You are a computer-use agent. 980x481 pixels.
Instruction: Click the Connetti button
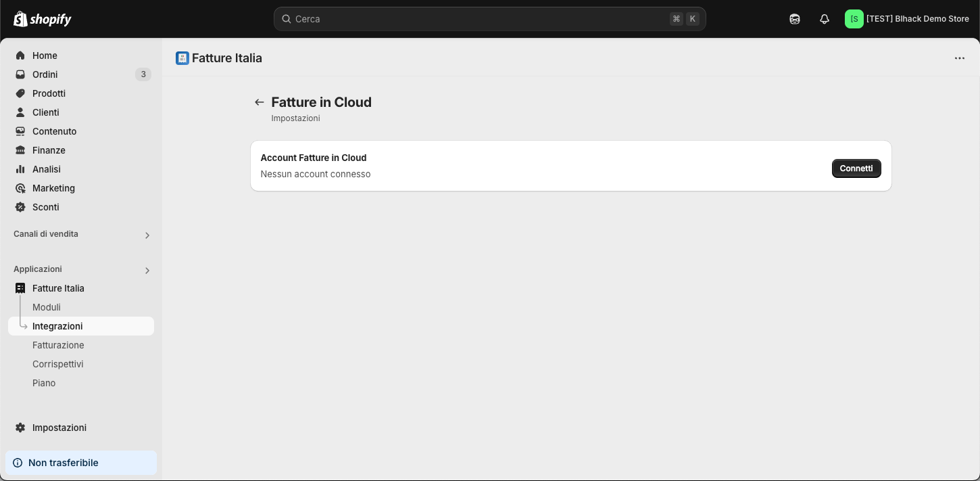pos(856,168)
